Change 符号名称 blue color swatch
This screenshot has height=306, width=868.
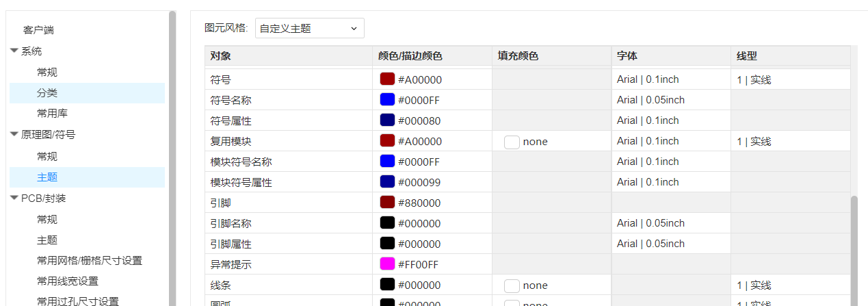click(x=387, y=100)
